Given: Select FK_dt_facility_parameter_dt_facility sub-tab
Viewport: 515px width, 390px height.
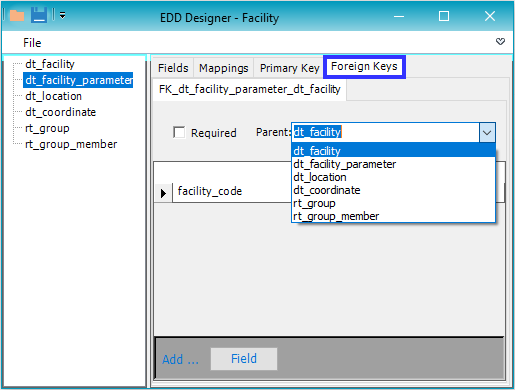Looking at the screenshot, I should (x=250, y=89).
